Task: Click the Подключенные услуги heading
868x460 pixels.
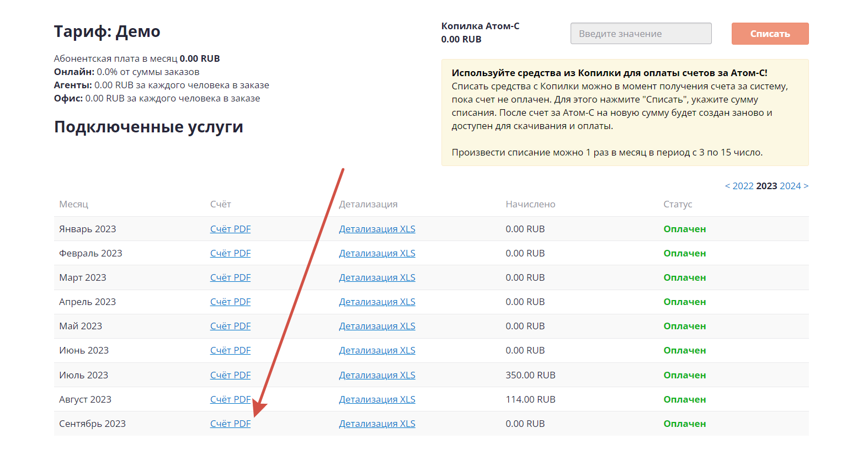Action: point(148,127)
